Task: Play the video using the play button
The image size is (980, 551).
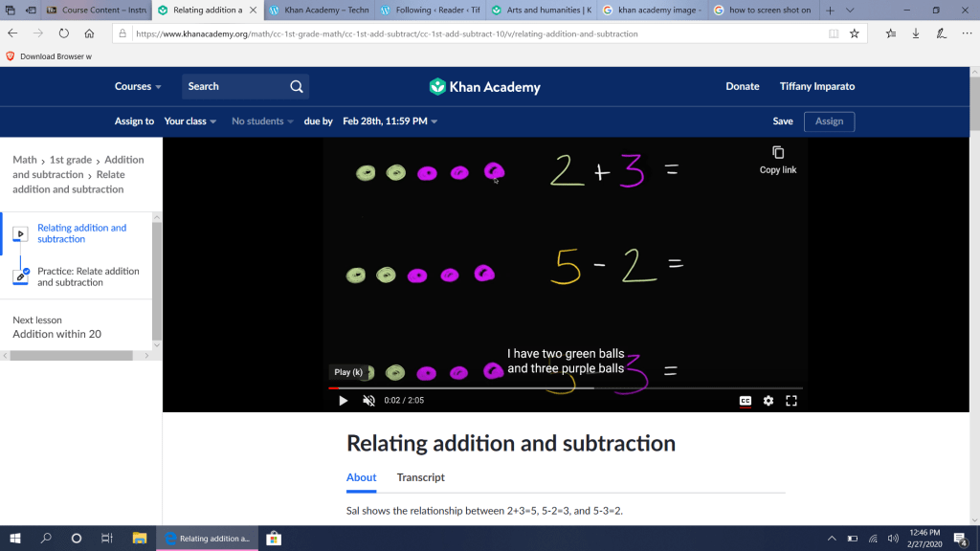Action: pyautogui.click(x=344, y=401)
